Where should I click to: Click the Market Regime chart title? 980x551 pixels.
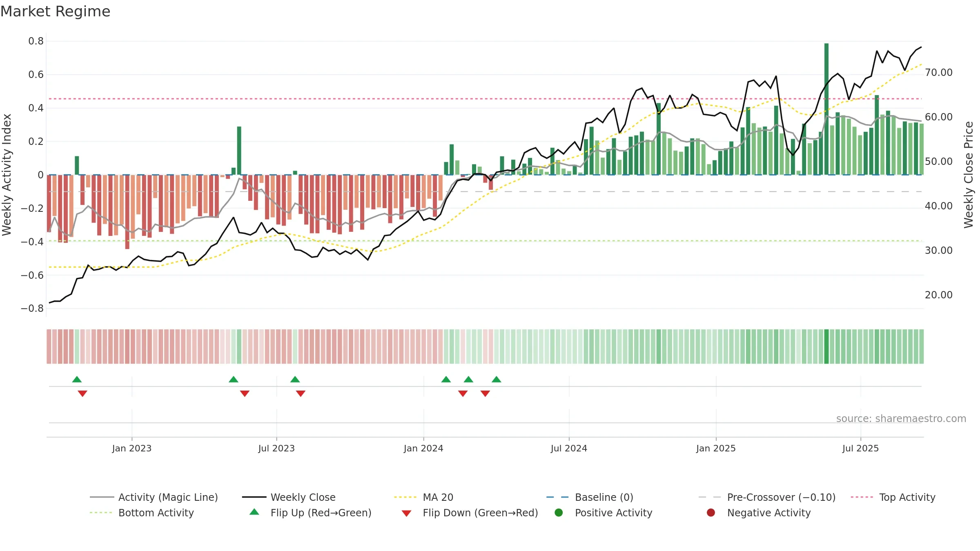tap(55, 11)
